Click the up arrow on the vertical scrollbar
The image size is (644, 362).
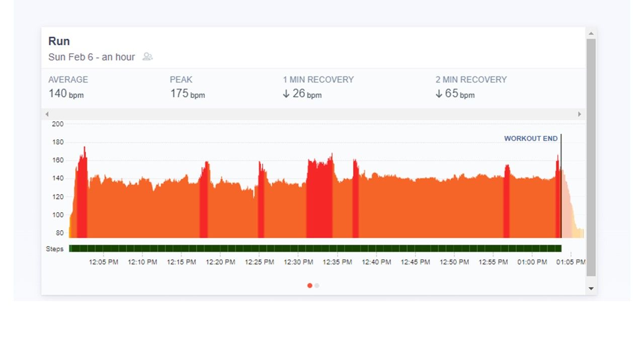tap(591, 33)
